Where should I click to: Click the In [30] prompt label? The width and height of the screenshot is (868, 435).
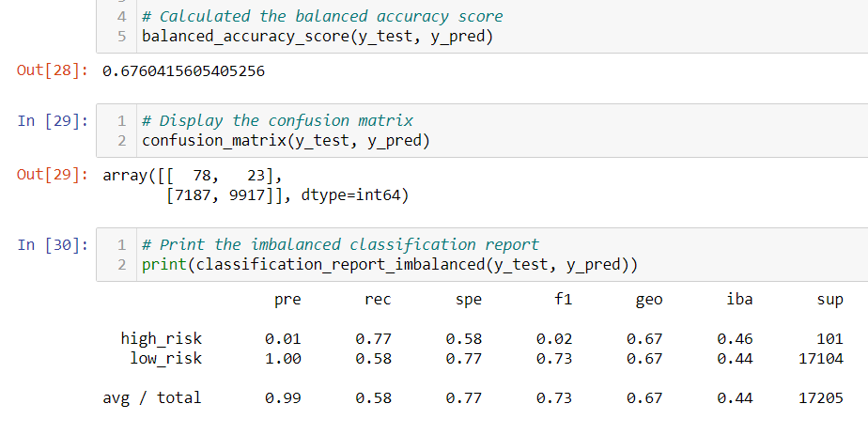(53, 244)
